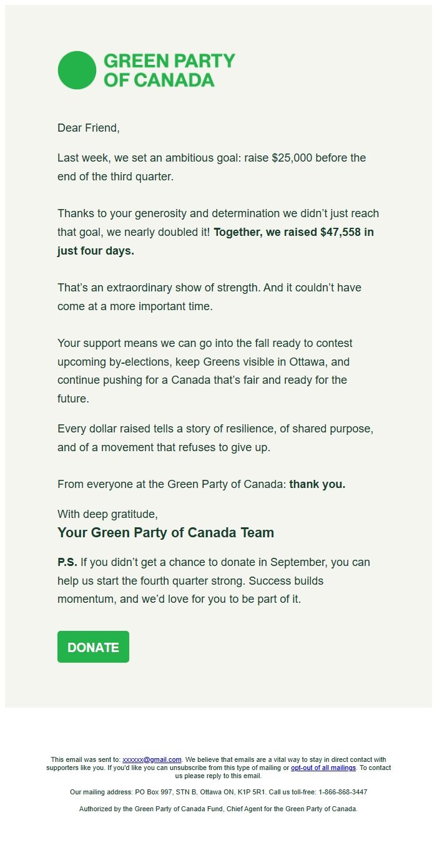Click the 'Your Green Party of Canada Team' signature
Viewport: 437px width, 868px height.
[x=165, y=533]
